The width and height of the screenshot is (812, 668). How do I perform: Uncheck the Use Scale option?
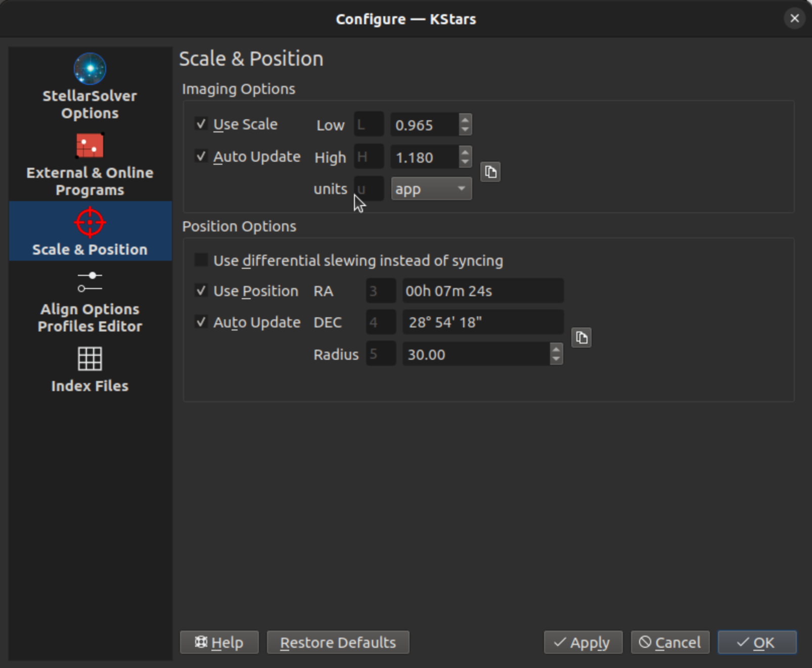pos(201,124)
